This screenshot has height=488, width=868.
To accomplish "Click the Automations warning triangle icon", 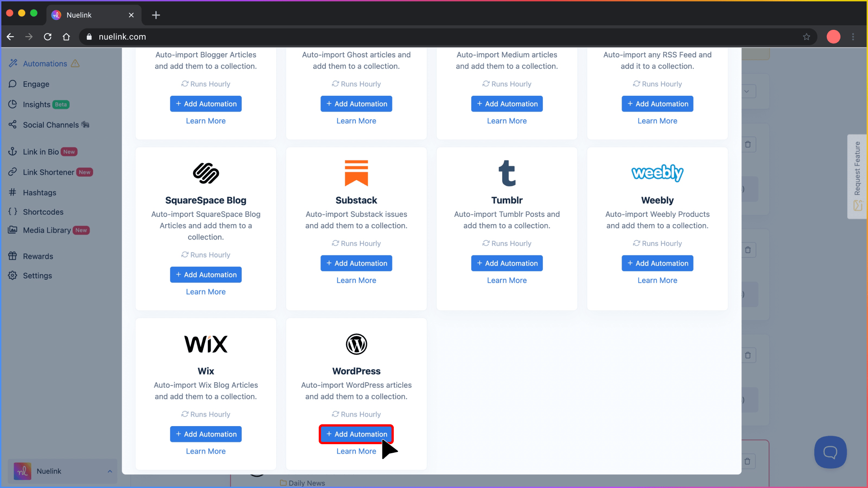I will pyautogui.click(x=75, y=63).
